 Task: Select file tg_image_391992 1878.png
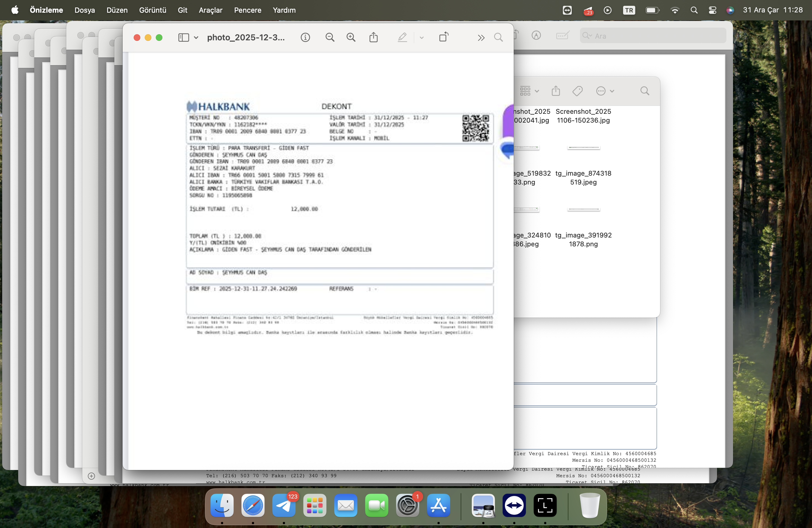[x=583, y=239]
